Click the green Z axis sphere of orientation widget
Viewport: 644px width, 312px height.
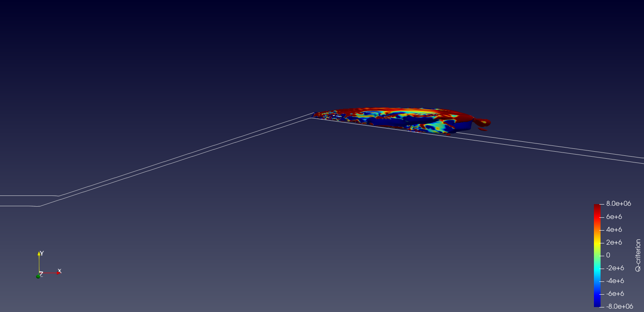pos(38,276)
